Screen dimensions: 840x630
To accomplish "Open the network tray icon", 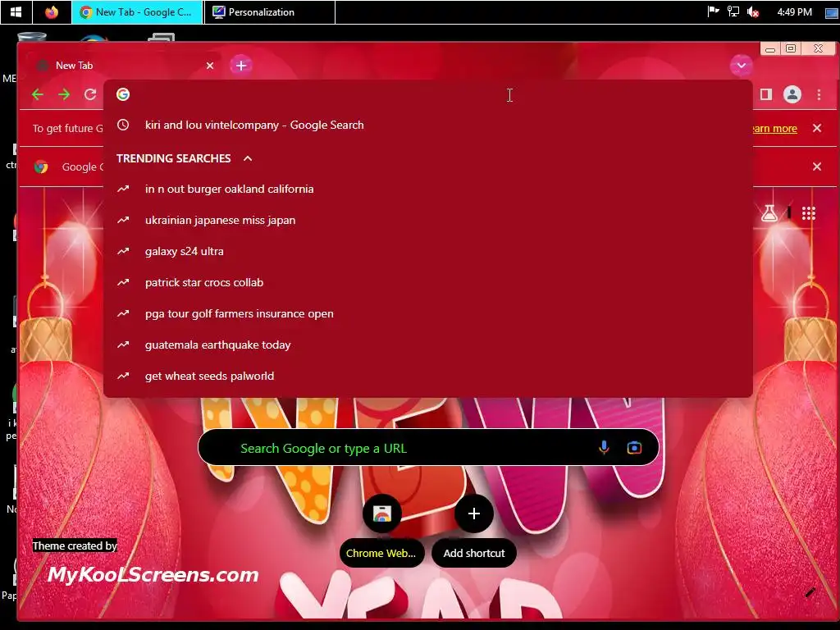I will point(733,11).
